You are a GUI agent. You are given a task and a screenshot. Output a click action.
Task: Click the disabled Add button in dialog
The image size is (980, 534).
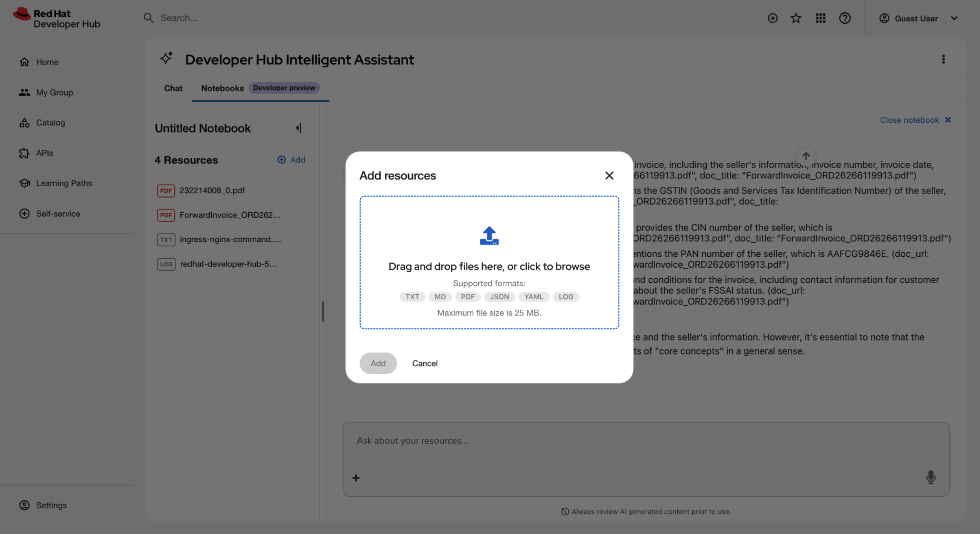(378, 363)
